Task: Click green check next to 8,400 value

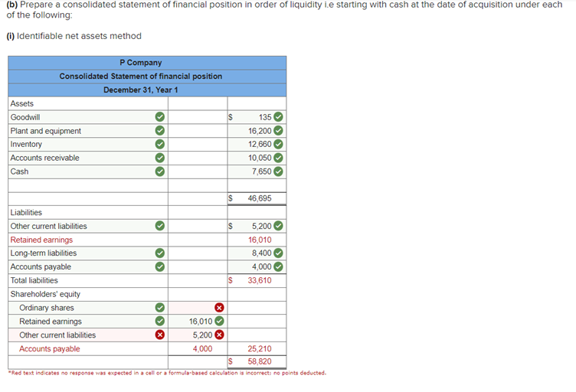Action: click(x=279, y=253)
